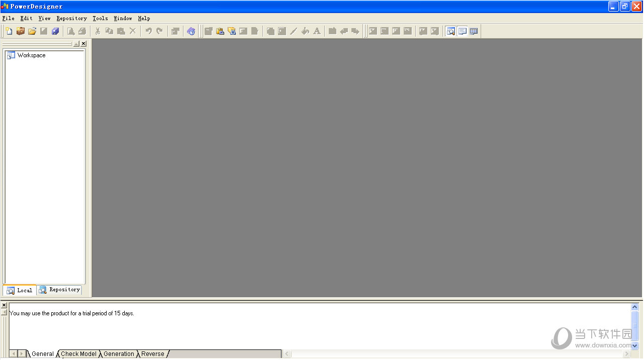
Task: Switch to the Local browser tab
Action: coord(20,290)
